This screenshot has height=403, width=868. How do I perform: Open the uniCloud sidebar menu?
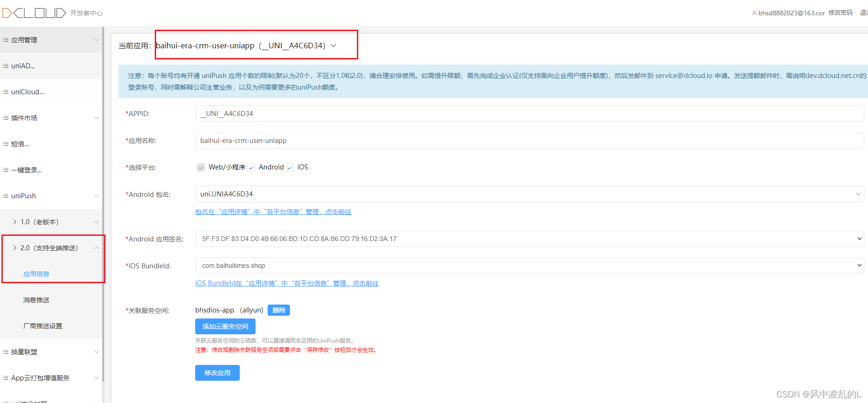coord(51,92)
